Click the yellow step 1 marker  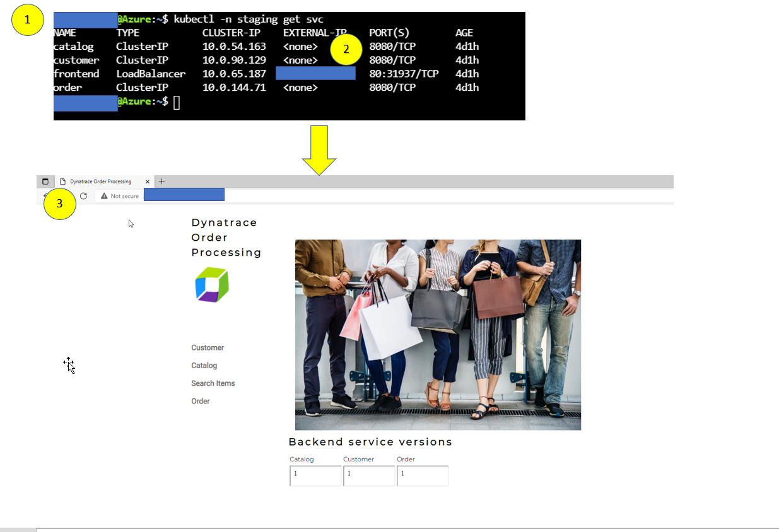click(x=27, y=20)
